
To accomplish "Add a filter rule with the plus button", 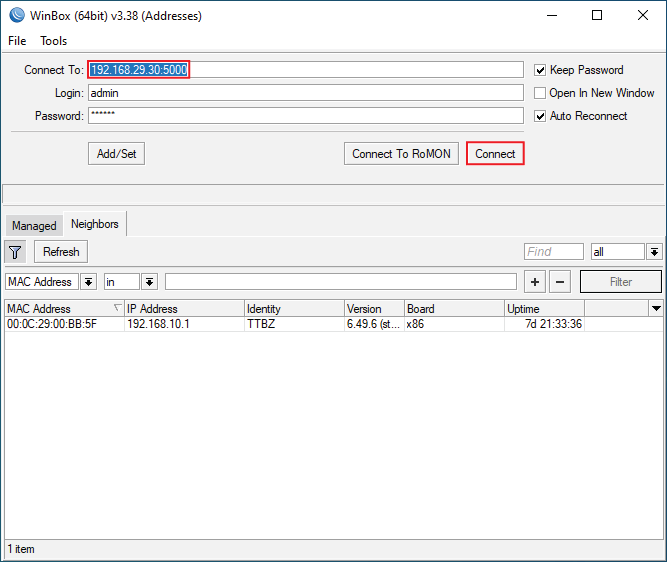I will point(535,282).
